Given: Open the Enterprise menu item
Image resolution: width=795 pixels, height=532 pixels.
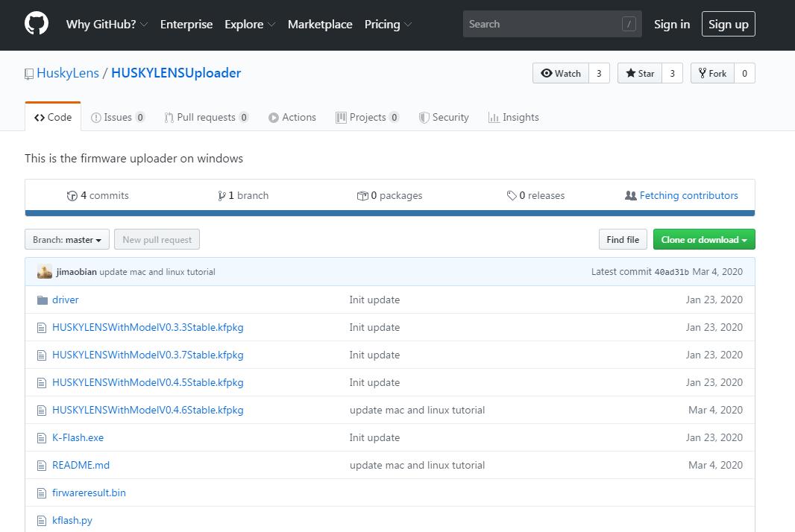Looking at the screenshot, I should 186,25.
